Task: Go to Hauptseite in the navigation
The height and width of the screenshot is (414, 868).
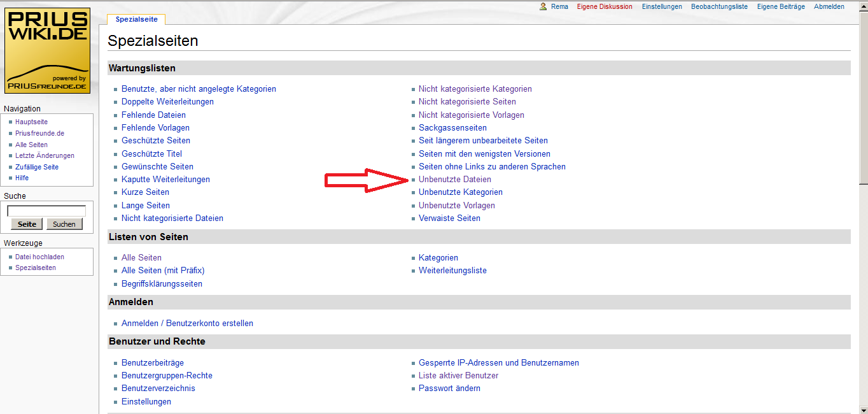Action: tap(31, 122)
